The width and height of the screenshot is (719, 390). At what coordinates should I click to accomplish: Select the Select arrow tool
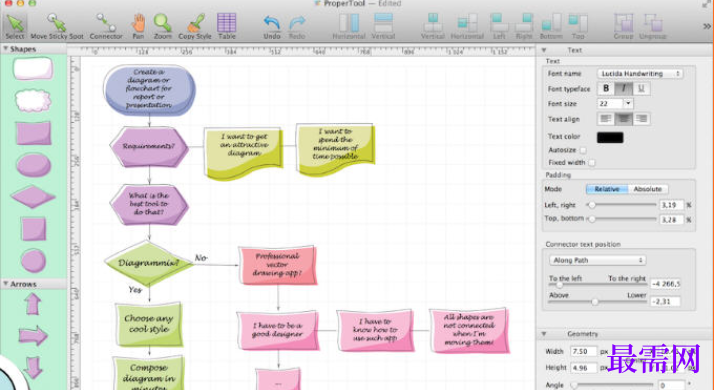[15, 25]
